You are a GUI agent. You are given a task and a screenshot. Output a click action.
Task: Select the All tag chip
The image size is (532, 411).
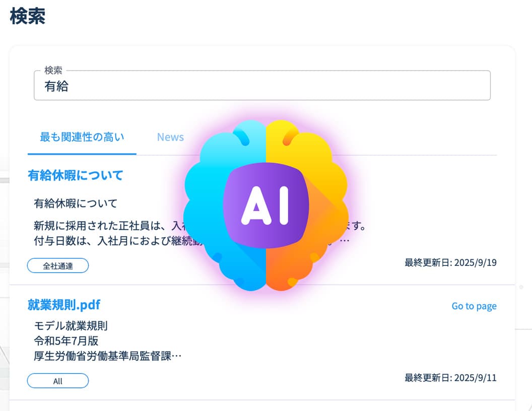(x=58, y=381)
